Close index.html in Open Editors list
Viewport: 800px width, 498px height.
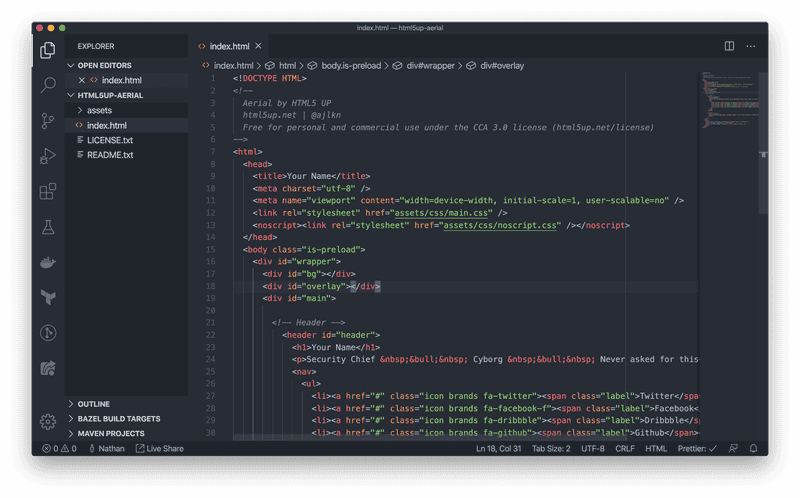tap(81, 80)
